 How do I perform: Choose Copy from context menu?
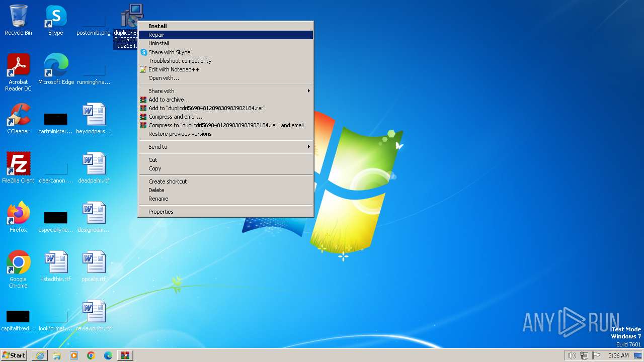pyautogui.click(x=226, y=168)
